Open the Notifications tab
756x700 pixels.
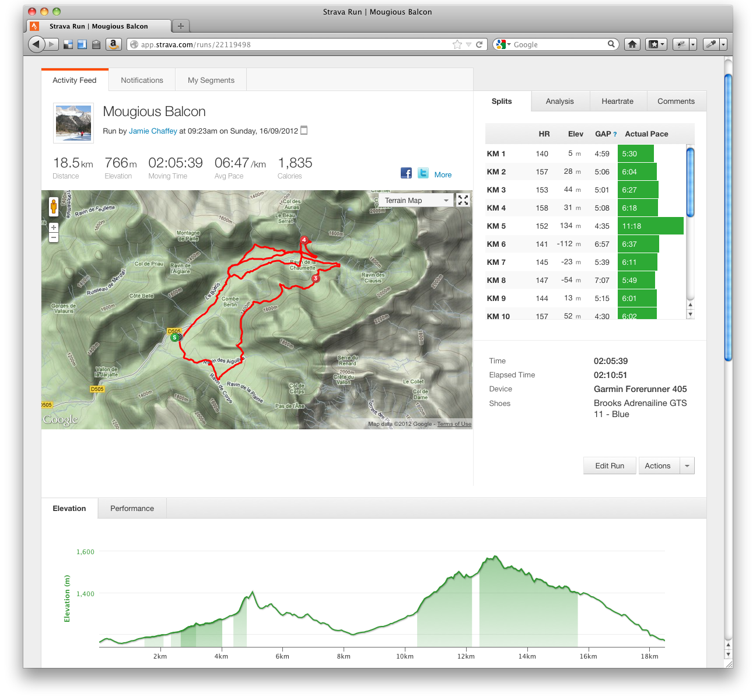[x=142, y=80]
